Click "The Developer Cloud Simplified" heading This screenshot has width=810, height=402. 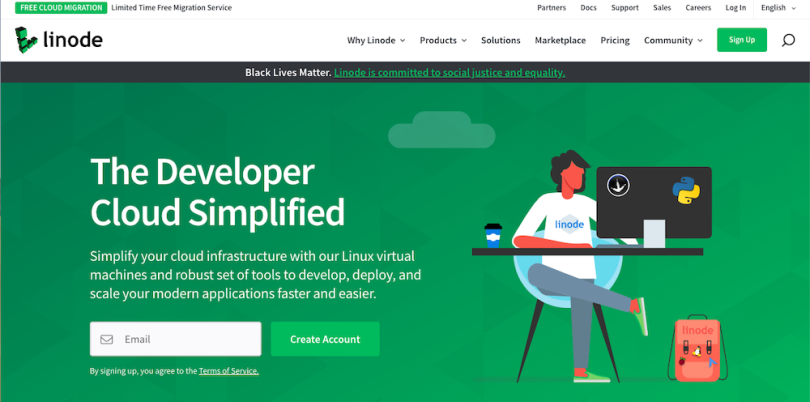pos(217,192)
